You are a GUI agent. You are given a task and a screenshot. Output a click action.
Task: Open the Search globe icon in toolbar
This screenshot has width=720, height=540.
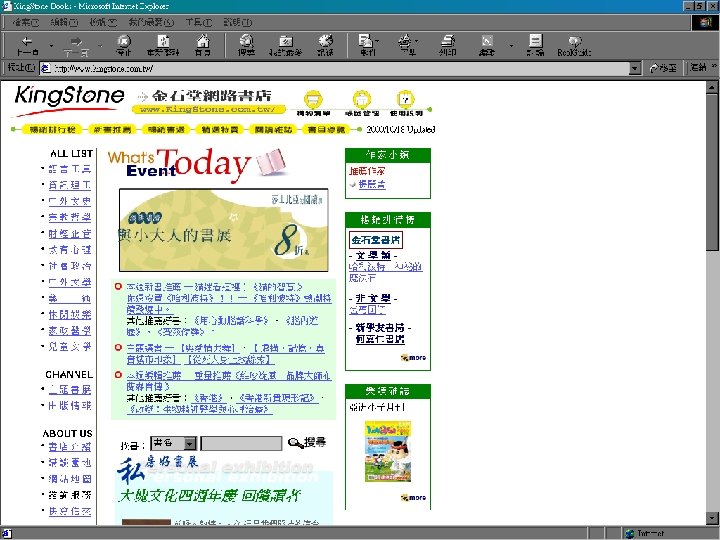[x=247, y=45]
